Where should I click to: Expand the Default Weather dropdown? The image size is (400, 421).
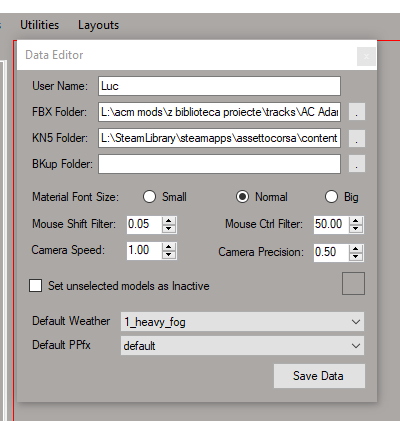pos(242,322)
